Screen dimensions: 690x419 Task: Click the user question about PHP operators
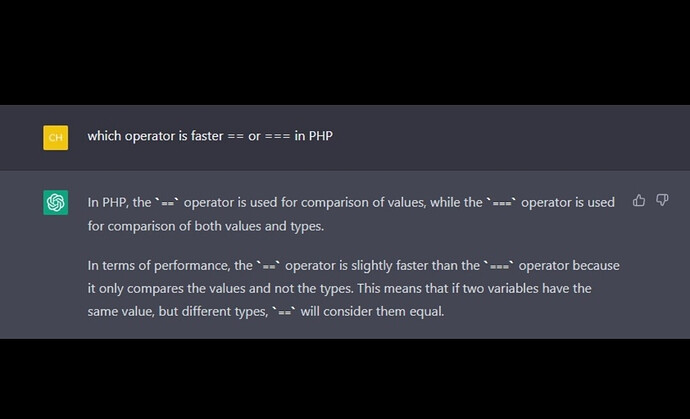[209, 136]
